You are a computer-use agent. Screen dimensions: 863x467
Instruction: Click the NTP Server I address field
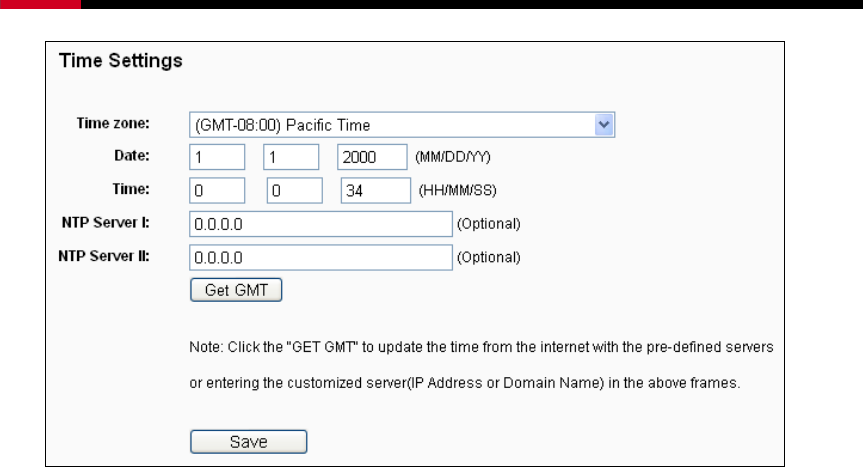pos(321,224)
